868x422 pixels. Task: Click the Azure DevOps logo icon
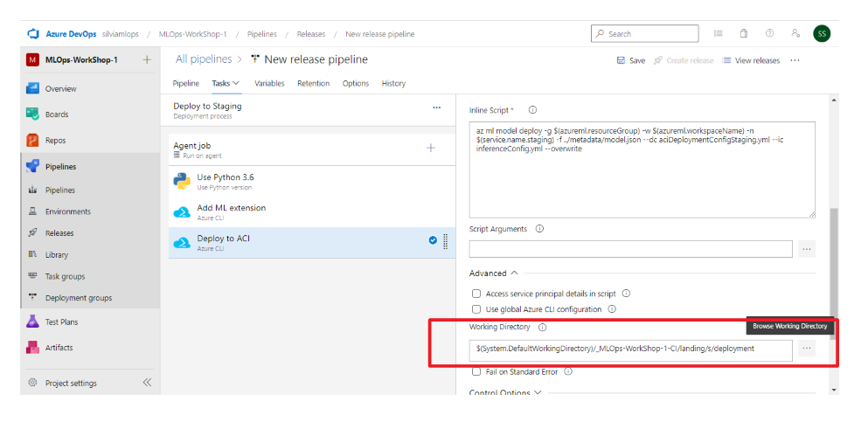[32, 34]
